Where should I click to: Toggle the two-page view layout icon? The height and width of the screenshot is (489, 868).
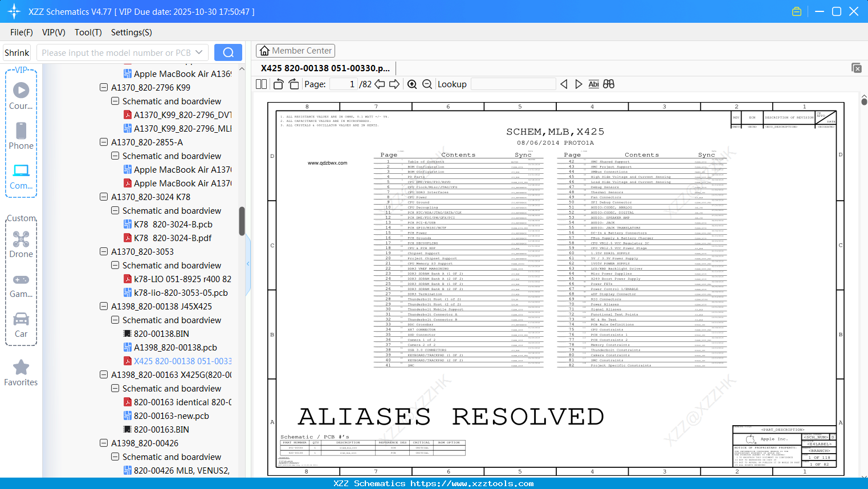tap(262, 84)
